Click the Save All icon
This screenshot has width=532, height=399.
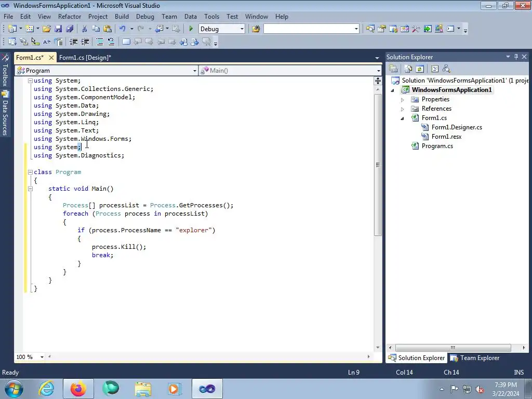point(70,29)
